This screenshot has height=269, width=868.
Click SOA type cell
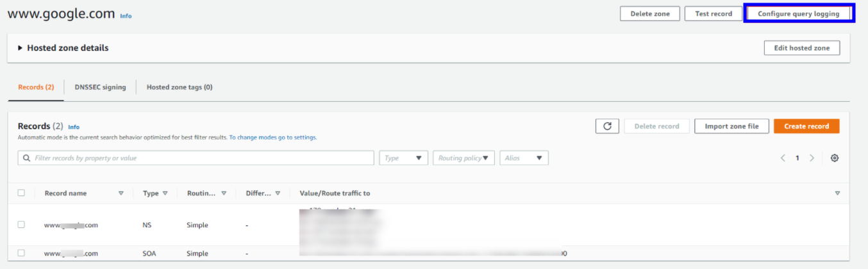click(149, 254)
